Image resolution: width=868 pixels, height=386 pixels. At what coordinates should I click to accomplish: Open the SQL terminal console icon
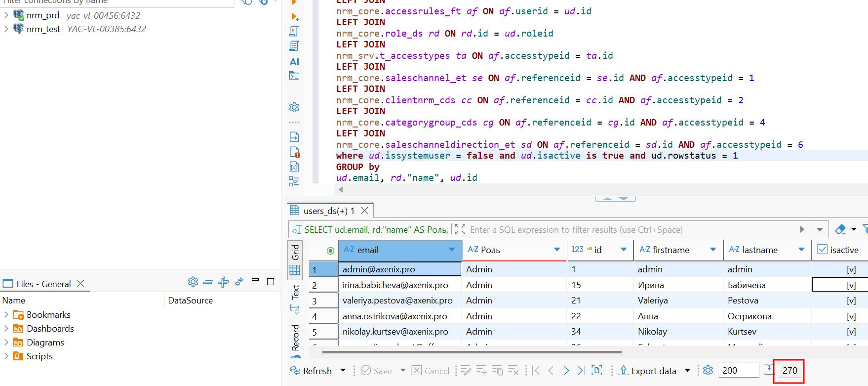point(294,76)
